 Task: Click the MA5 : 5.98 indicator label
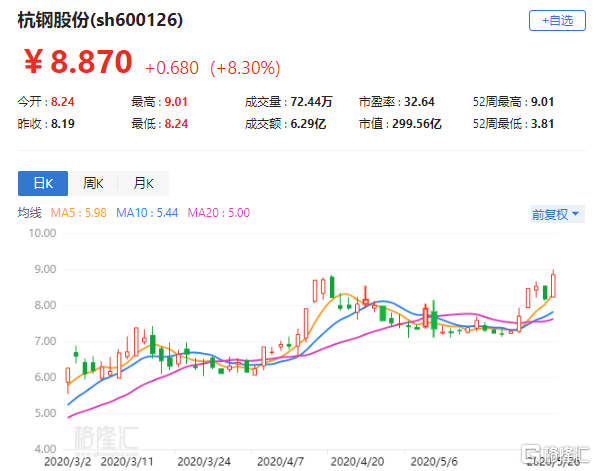[x=79, y=213]
